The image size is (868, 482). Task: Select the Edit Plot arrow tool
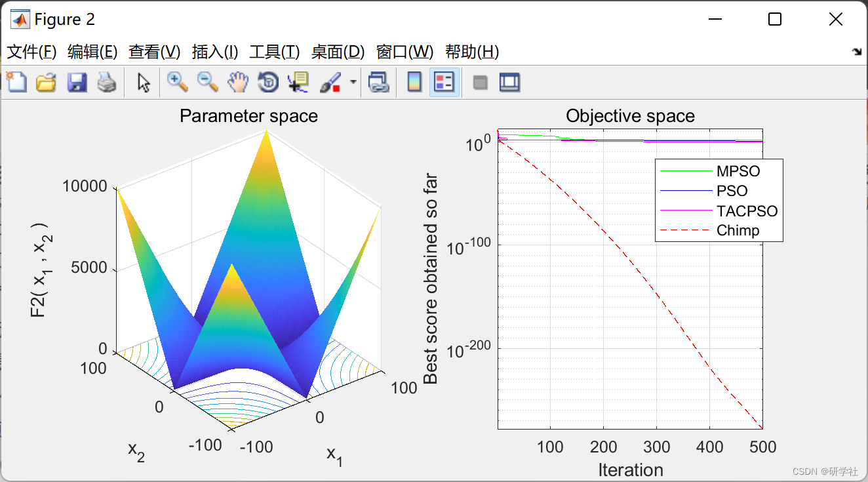pos(144,82)
